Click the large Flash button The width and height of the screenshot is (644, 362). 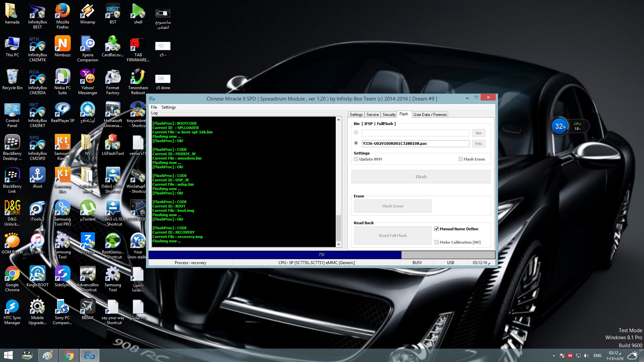point(421,177)
